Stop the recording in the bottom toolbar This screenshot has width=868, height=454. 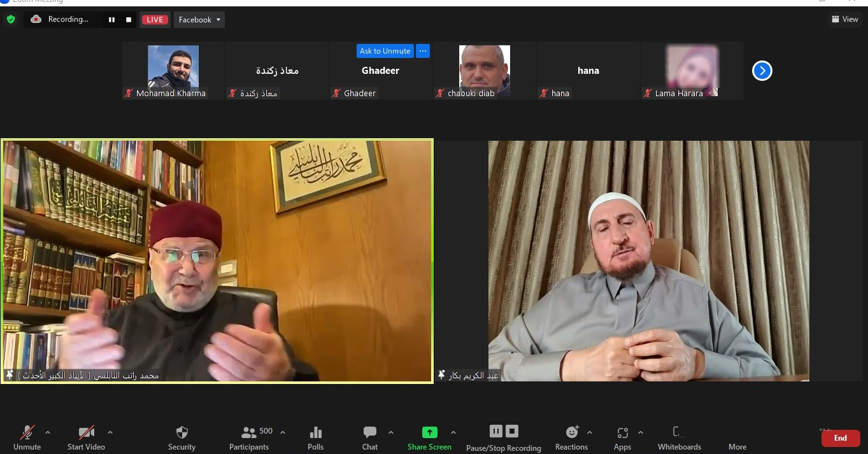click(x=512, y=431)
